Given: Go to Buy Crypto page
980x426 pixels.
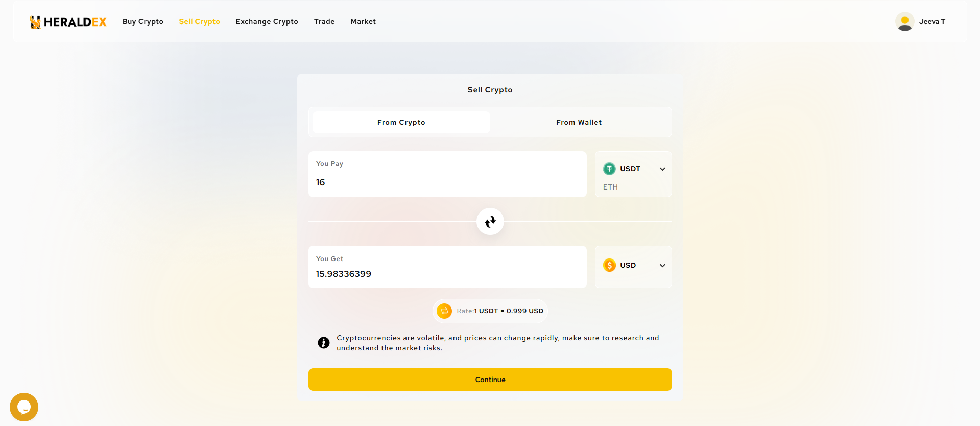Looking at the screenshot, I should (143, 21).
